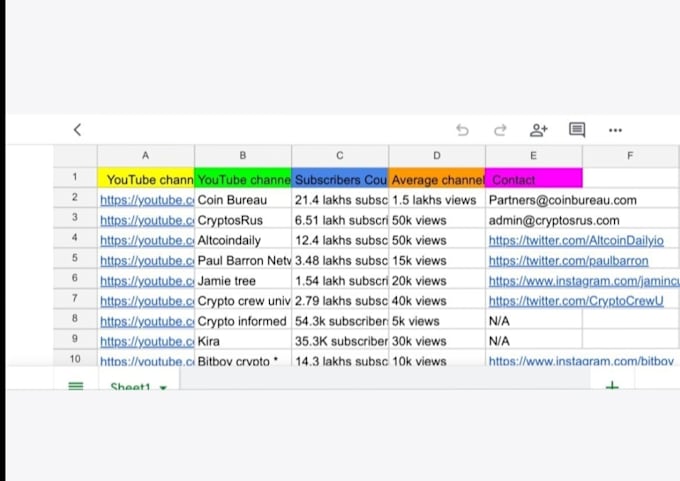The image size is (680, 481).
Task: Add a new sheet with plus icon
Action: pyautogui.click(x=612, y=385)
